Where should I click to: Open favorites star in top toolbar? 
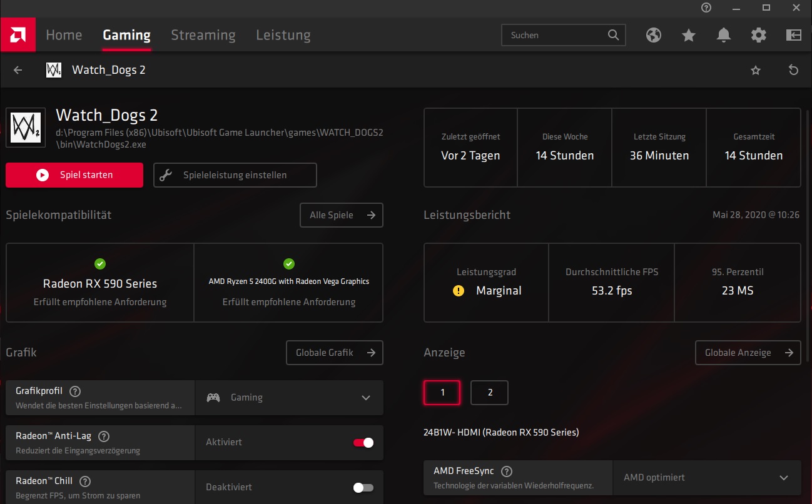pos(689,35)
